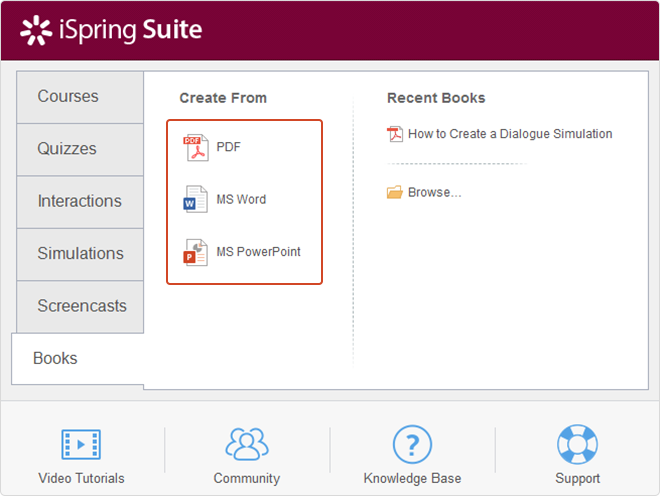Go to the Screencasts tab
Viewport: 660px width, 496px height.
[x=80, y=307]
